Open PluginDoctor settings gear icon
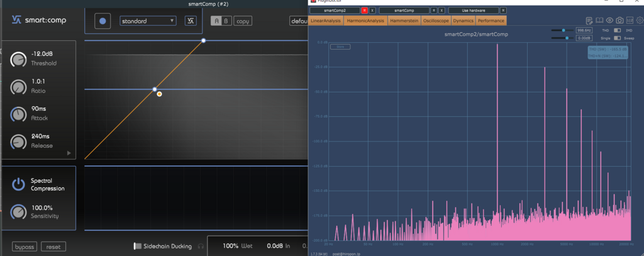 click(640, 20)
